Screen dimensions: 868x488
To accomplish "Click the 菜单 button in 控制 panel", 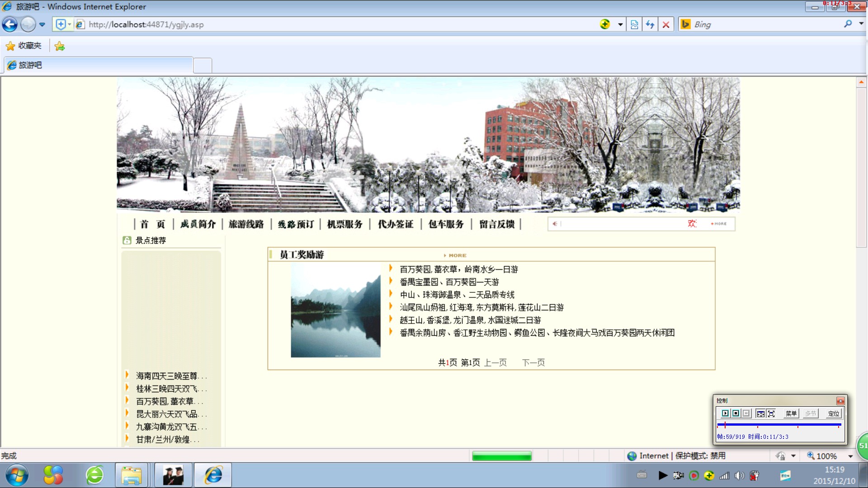I will 791,413.
